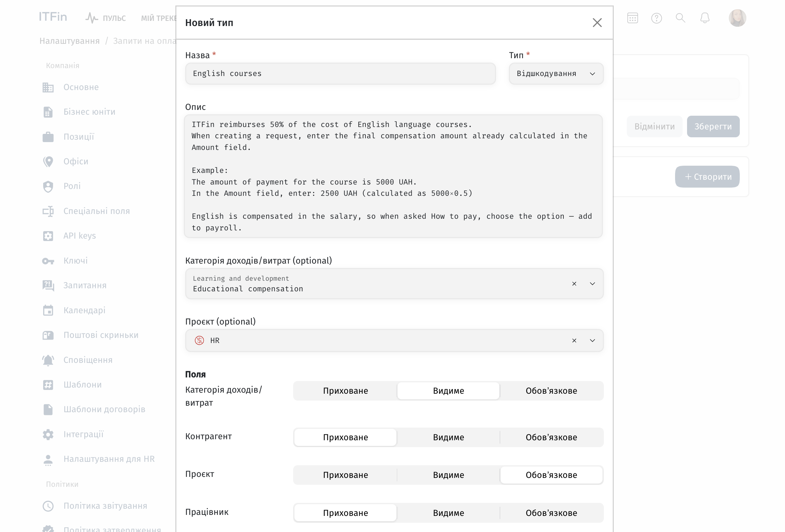Click the HR project no-billing icon
The image size is (785, 532).
point(199,340)
